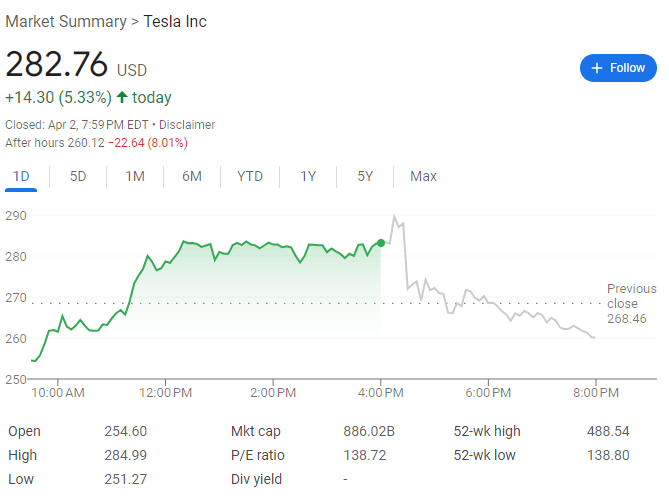Screen dimensions: 669x502
Task: Show the 6M chart range
Action: 192,176
